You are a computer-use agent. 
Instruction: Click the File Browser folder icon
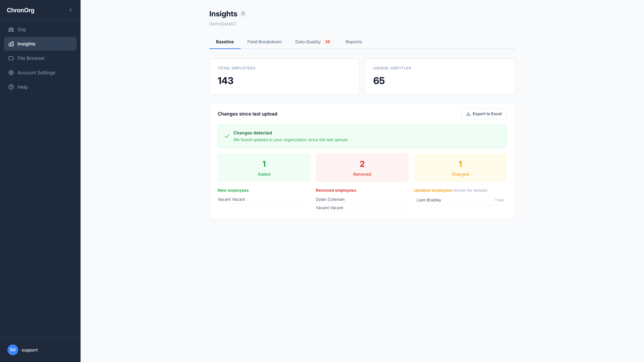(x=11, y=58)
